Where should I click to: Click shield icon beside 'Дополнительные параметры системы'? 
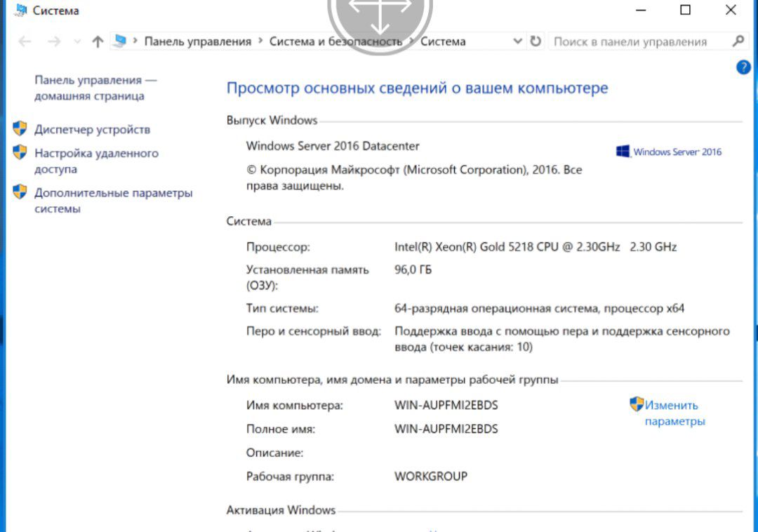point(20,192)
